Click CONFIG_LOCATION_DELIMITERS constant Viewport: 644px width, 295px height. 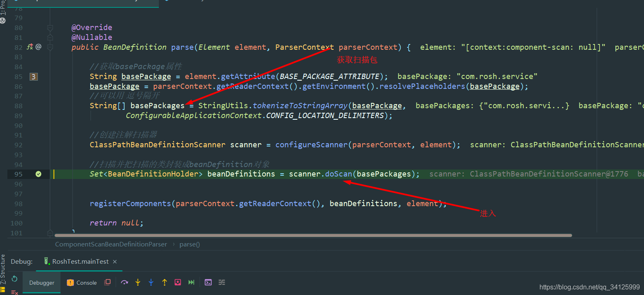click(325, 116)
